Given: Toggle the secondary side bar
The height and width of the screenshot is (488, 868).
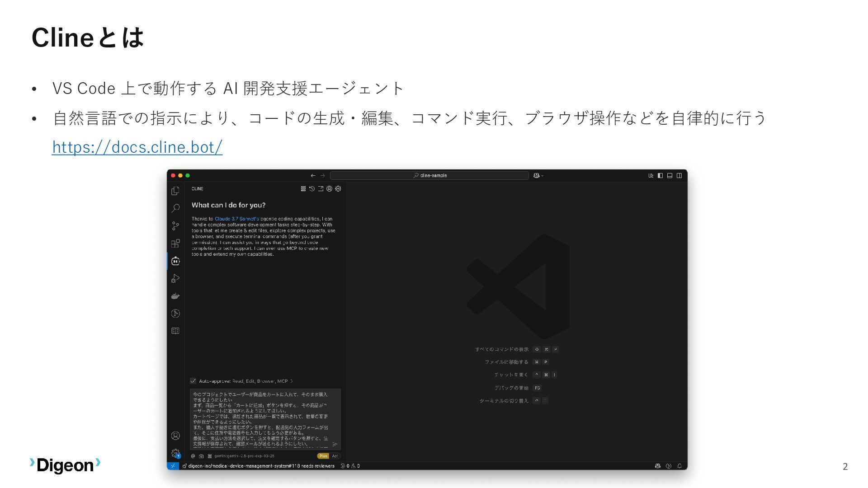Looking at the screenshot, I should tap(679, 175).
